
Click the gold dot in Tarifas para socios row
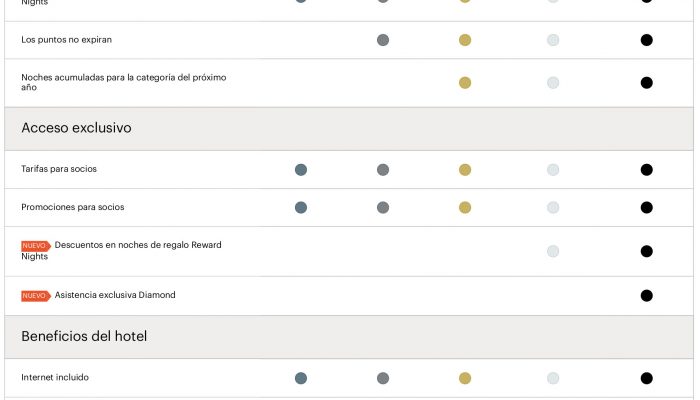(465, 170)
